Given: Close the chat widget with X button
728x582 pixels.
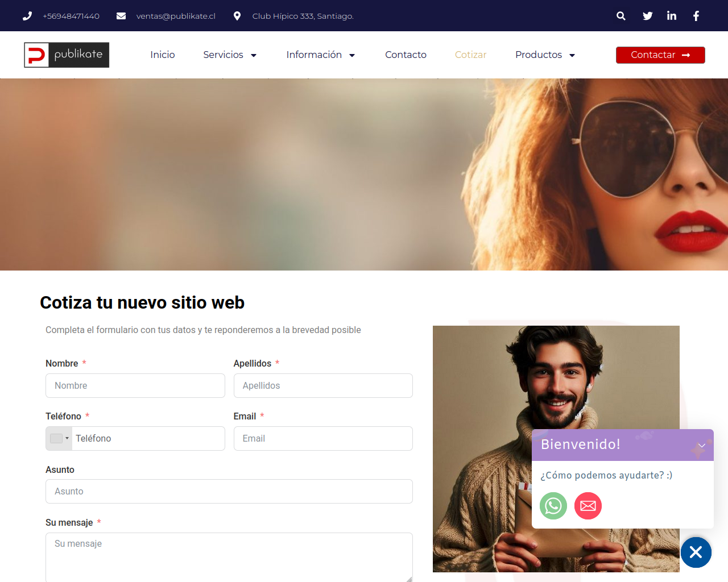Looking at the screenshot, I should tap(696, 552).
